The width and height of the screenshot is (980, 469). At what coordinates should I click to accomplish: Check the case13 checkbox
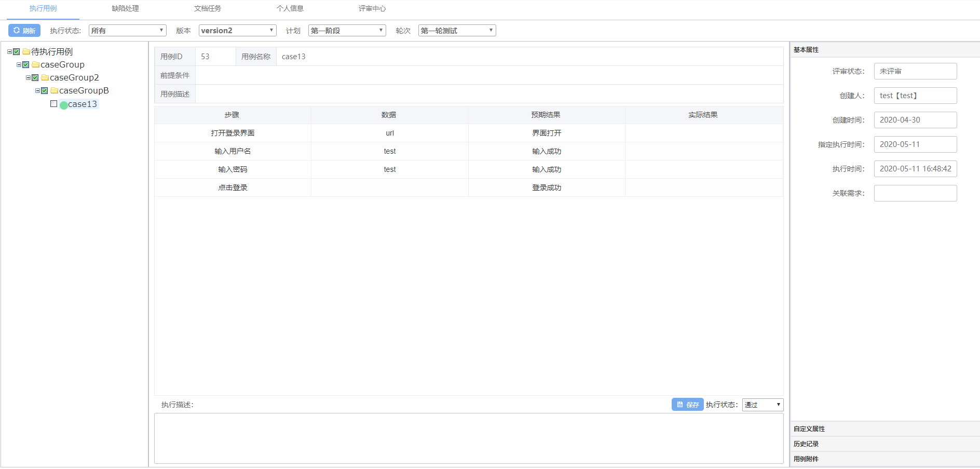(x=53, y=104)
